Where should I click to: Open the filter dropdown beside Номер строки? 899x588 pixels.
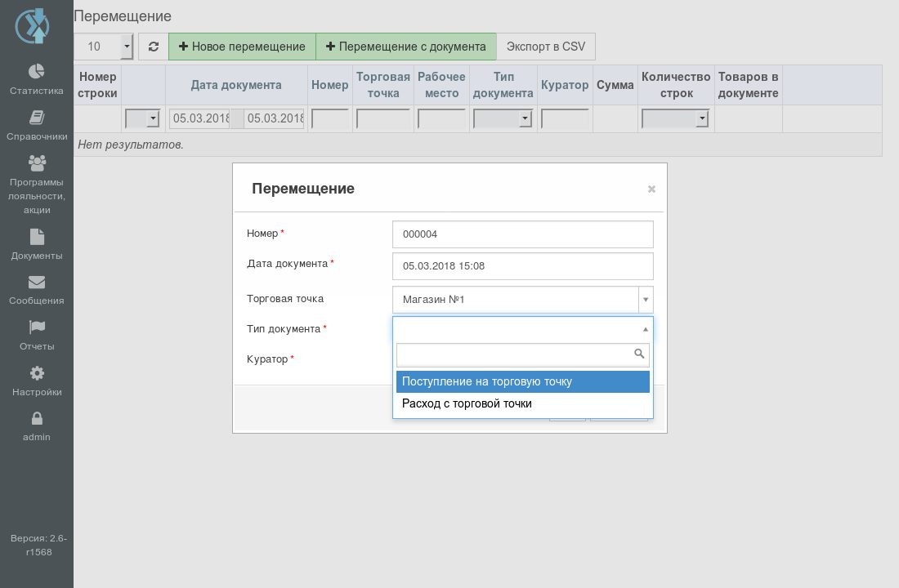tap(142, 118)
